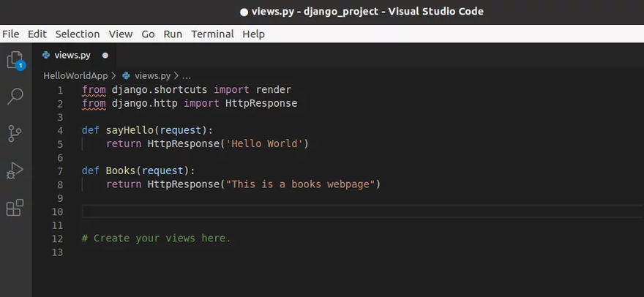Open the Run menu
This screenshot has height=297, width=644.
click(173, 34)
